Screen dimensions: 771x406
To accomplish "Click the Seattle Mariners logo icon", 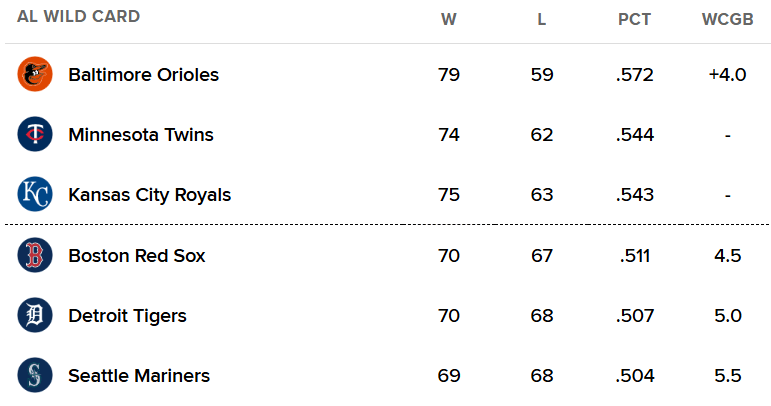I will 34,376.
